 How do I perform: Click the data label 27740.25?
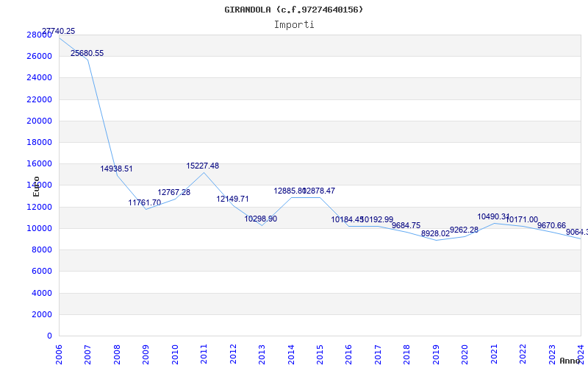pos(58,31)
